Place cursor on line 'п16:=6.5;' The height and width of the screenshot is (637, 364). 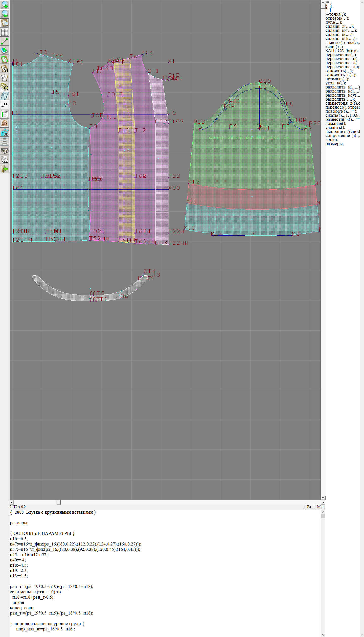coord(19,538)
